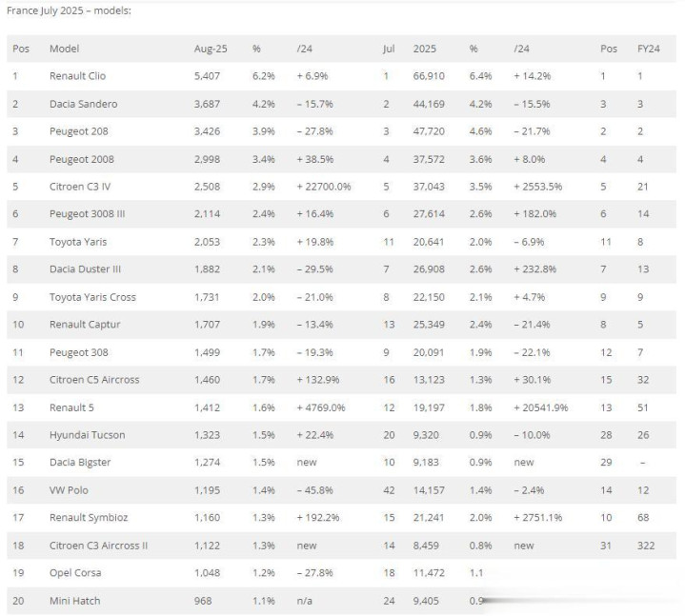Image resolution: width=685 pixels, height=616 pixels.
Task: Click the Renault Clio model name
Action: tap(79, 75)
